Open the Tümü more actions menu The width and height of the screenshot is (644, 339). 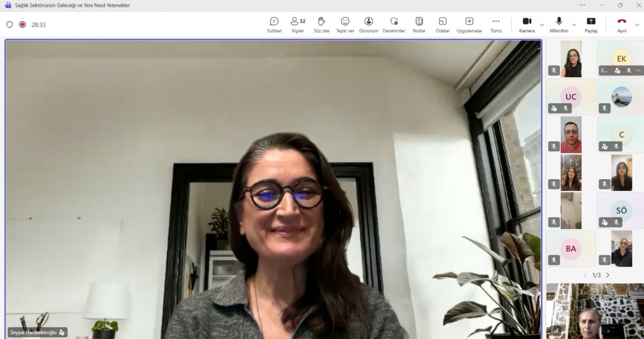496,25
